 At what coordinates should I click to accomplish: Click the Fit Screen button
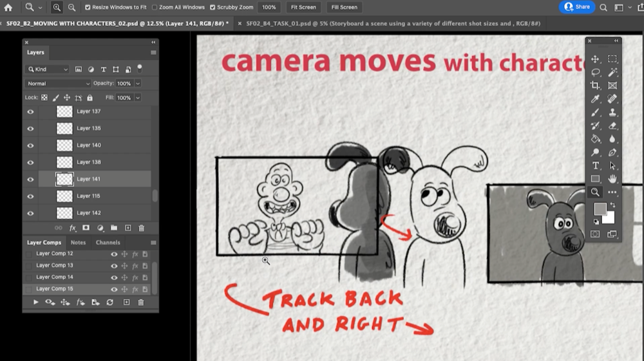[303, 7]
